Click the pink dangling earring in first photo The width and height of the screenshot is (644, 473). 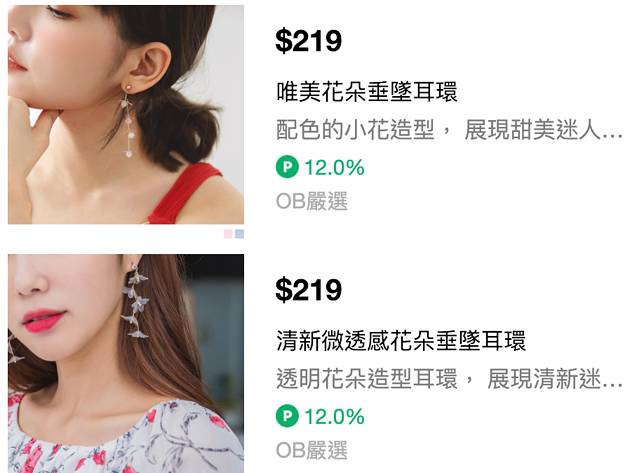click(128, 121)
